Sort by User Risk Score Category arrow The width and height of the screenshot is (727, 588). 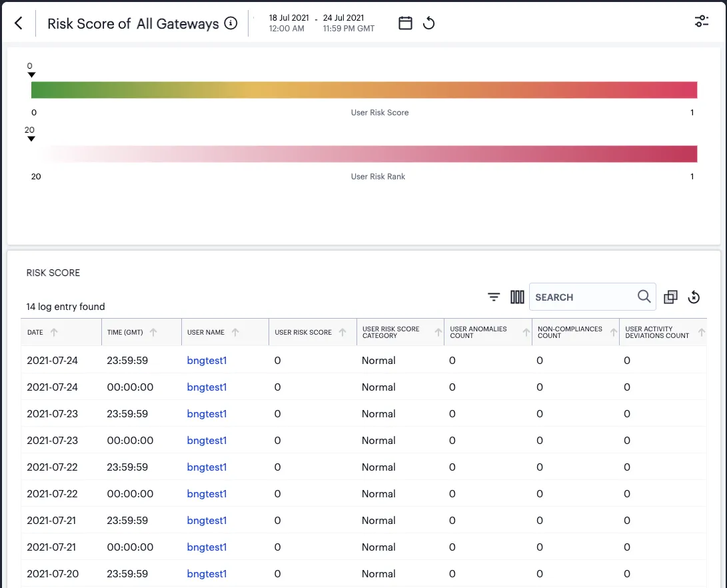(x=438, y=332)
